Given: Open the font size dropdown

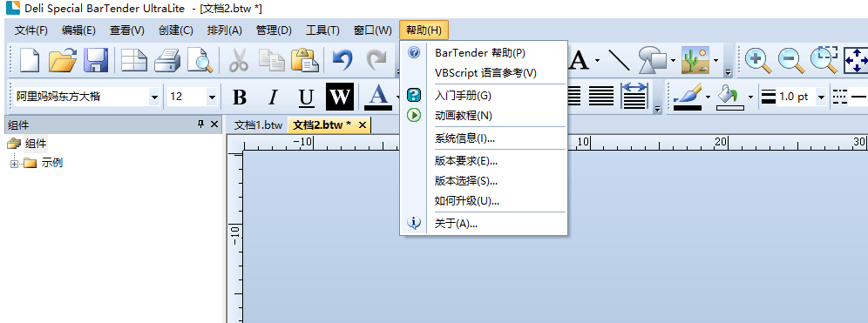Looking at the screenshot, I should click(x=212, y=97).
